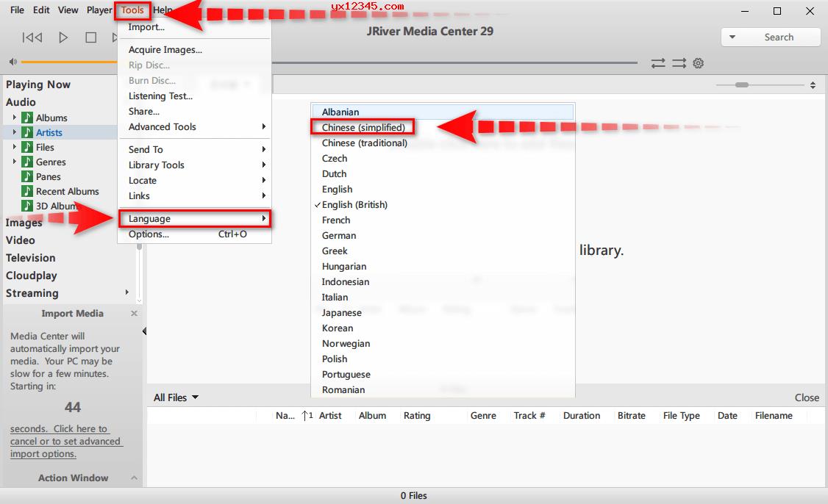Select Listening Test... menu item
The height and width of the screenshot is (504, 828).
pyautogui.click(x=194, y=96)
